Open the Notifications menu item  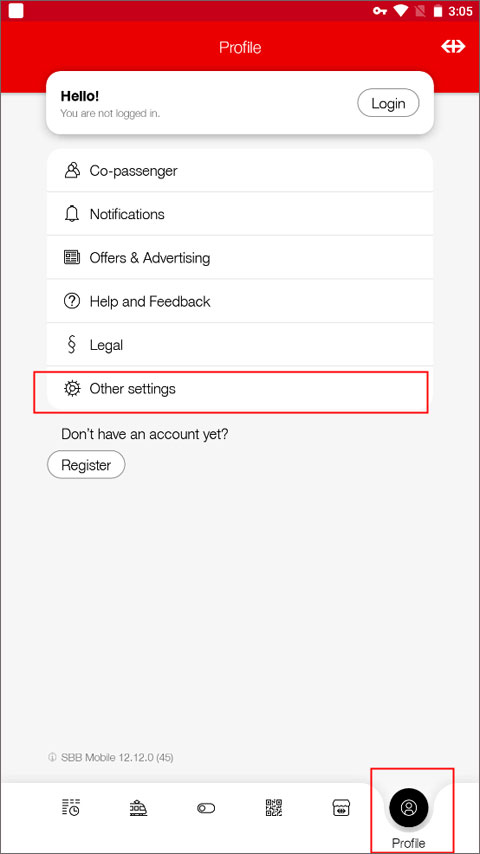click(240, 214)
